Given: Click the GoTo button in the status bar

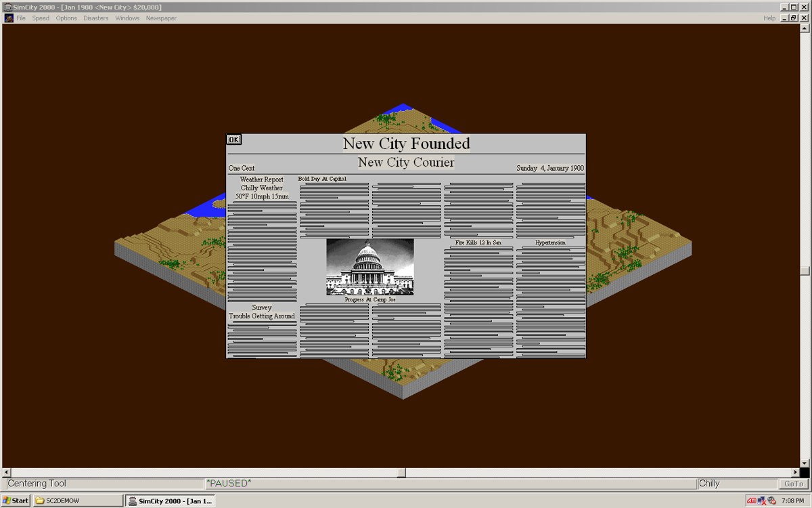Looking at the screenshot, I should click(792, 483).
